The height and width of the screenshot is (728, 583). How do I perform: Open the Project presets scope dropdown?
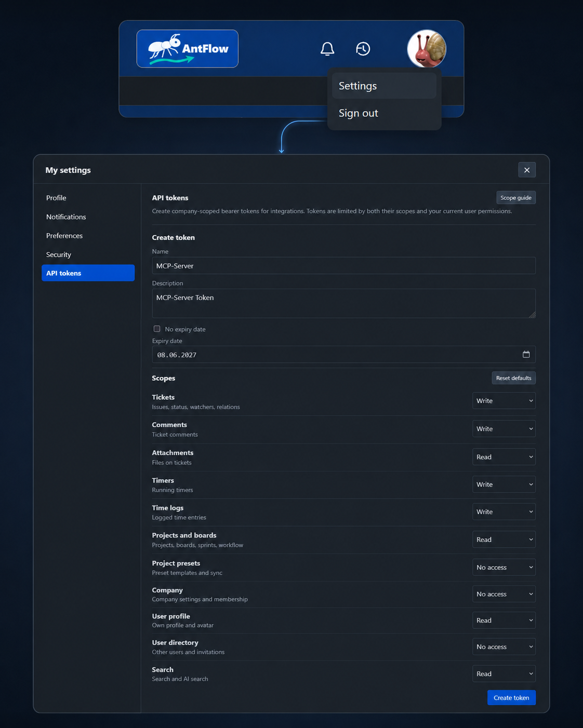tap(504, 568)
